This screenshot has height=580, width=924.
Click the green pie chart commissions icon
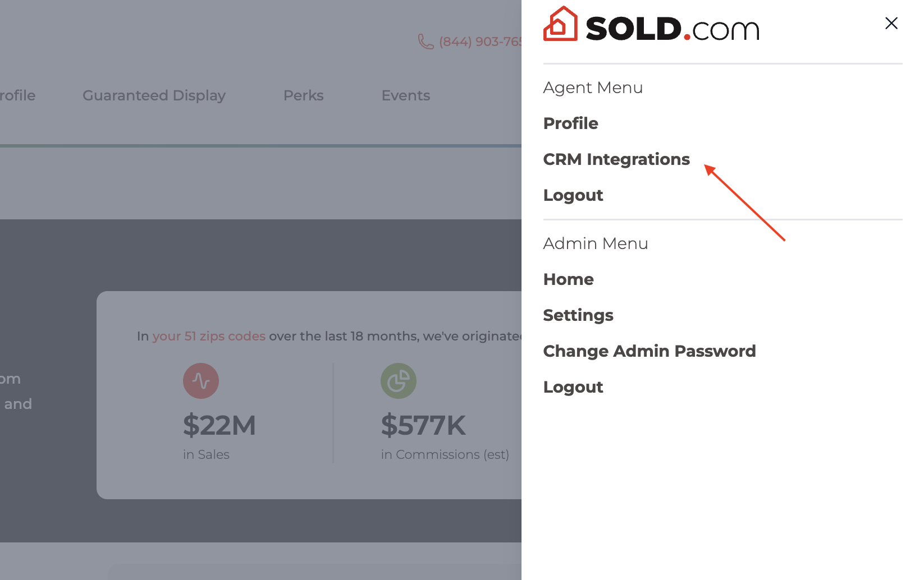click(399, 381)
